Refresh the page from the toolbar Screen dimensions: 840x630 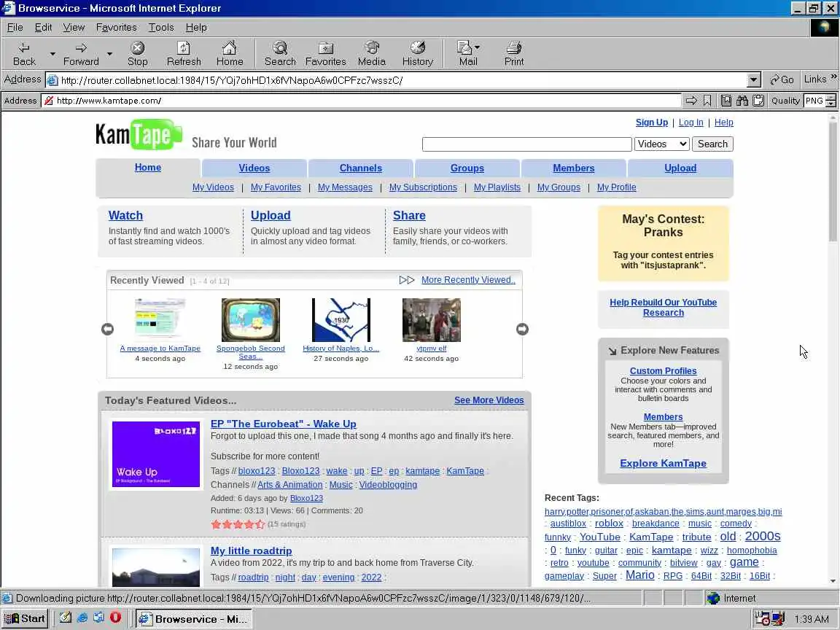184,53
